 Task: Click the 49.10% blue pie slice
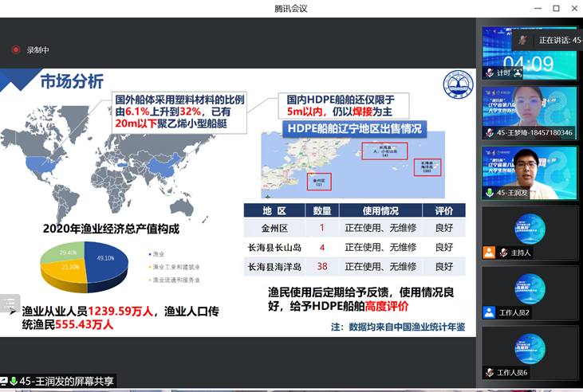click(x=107, y=262)
